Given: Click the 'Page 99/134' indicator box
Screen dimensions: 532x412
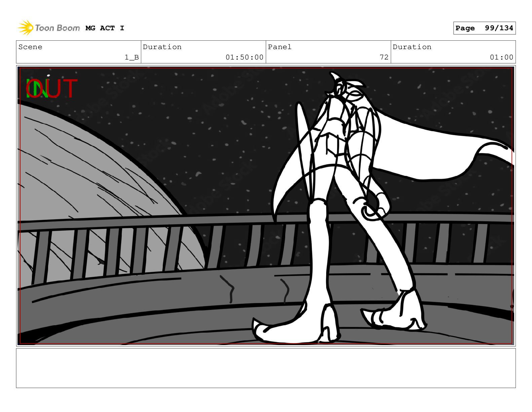Looking at the screenshot, I should [x=484, y=28].
